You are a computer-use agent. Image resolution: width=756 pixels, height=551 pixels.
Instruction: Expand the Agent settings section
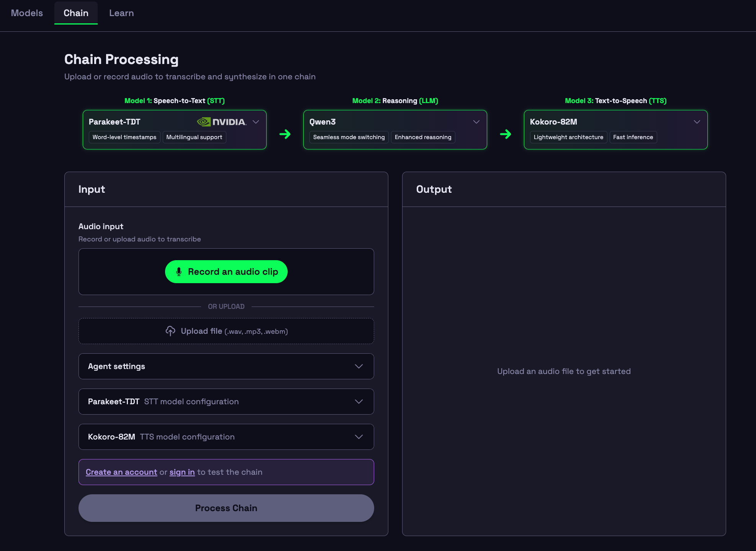pyautogui.click(x=226, y=366)
